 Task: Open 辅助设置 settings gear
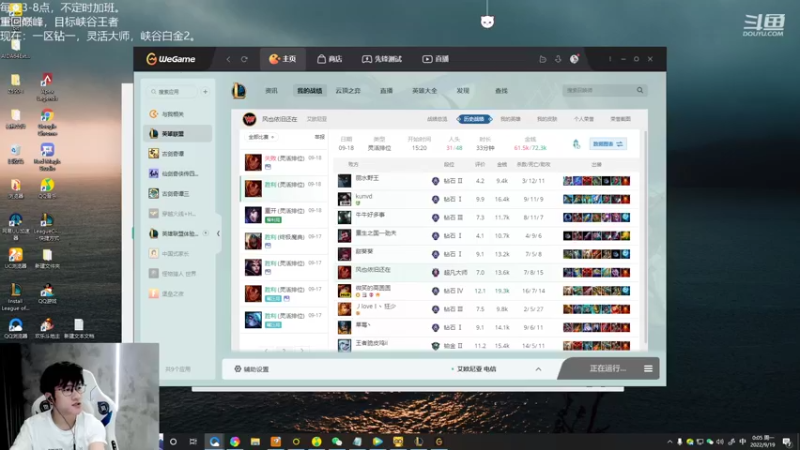pos(252,369)
